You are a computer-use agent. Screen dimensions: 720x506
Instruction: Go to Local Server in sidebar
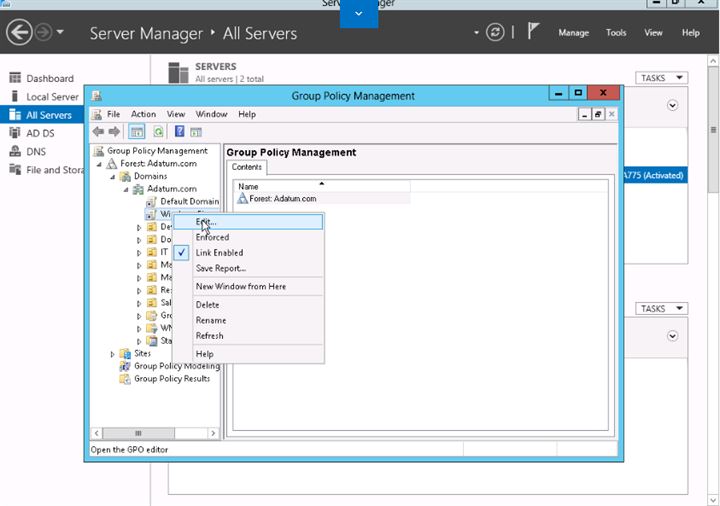52,97
